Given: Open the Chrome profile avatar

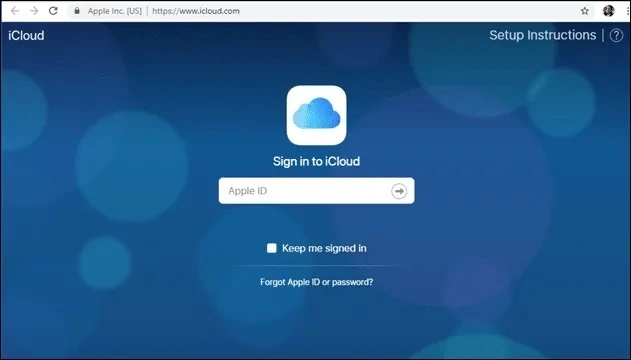Looking at the screenshot, I should click(x=608, y=11).
